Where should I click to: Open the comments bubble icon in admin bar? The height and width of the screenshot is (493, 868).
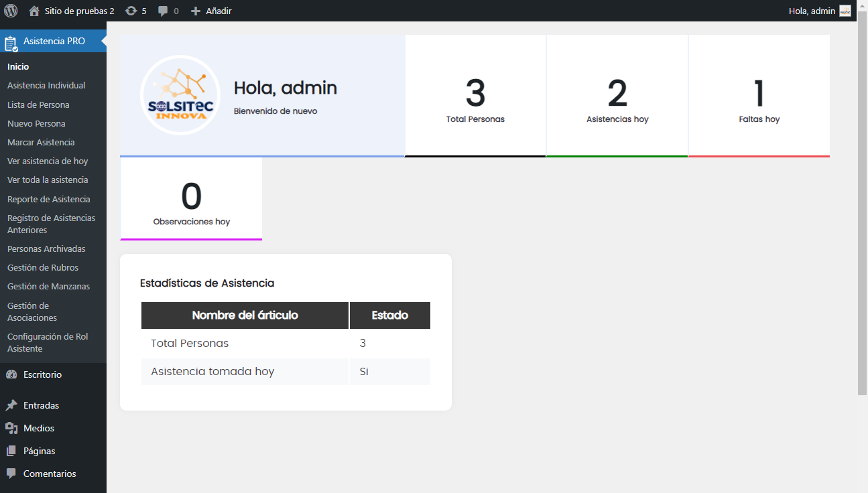[163, 11]
